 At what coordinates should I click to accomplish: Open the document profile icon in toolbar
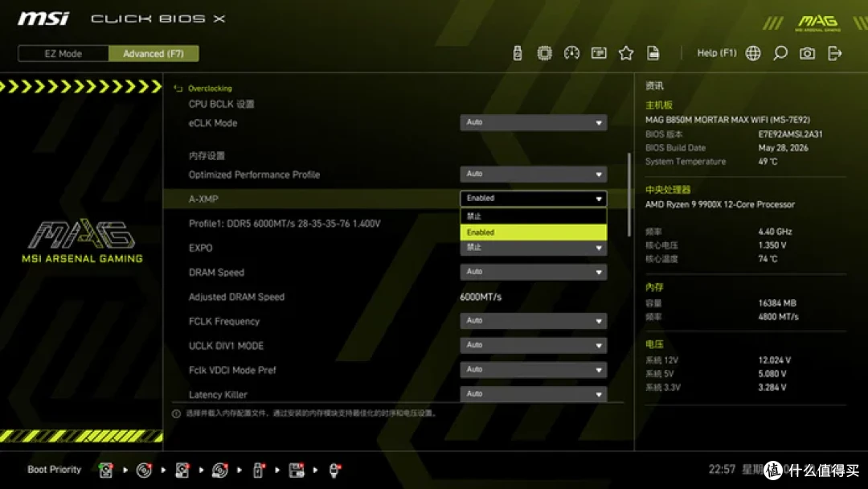[653, 53]
